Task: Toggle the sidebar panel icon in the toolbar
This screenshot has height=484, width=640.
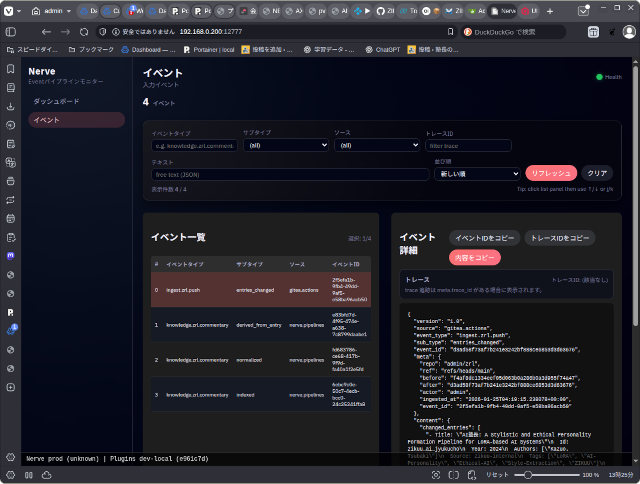Action: [x=11, y=31]
